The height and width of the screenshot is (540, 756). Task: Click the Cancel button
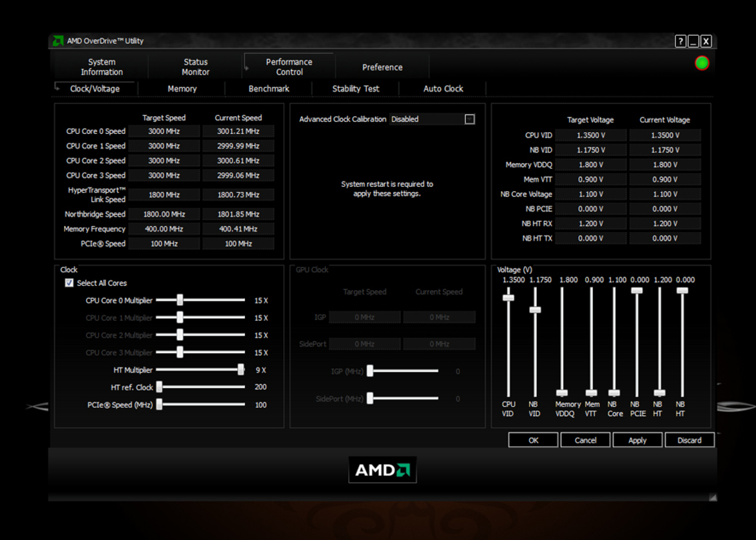(585, 440)
